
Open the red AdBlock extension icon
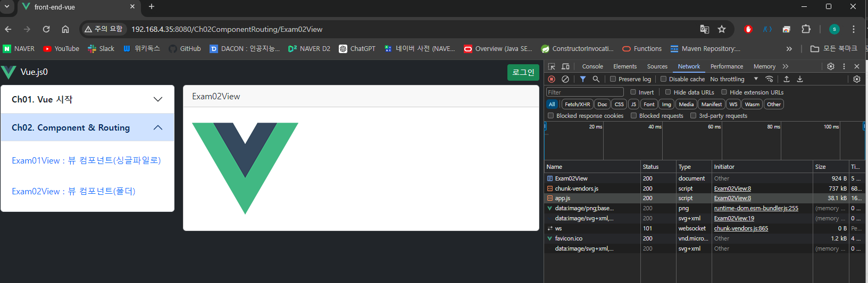pos(748,29)
